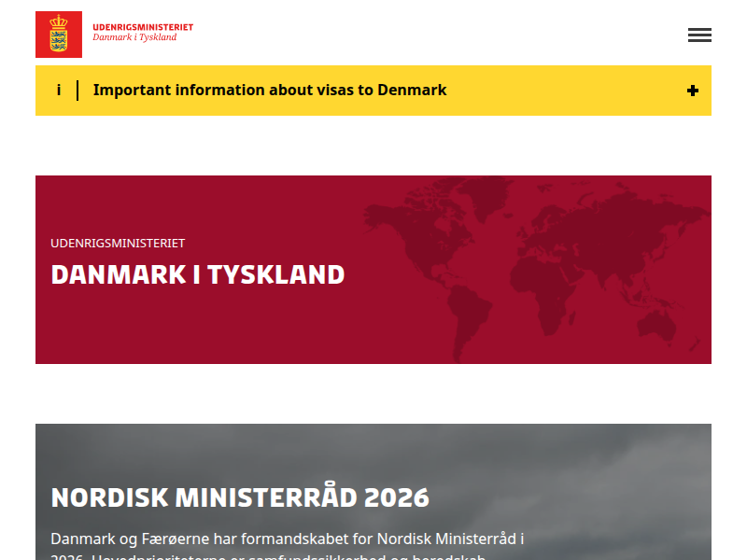The image size is (747, 560).
Task: Click the Danish royal crest logo
Action: pos(59,35)
